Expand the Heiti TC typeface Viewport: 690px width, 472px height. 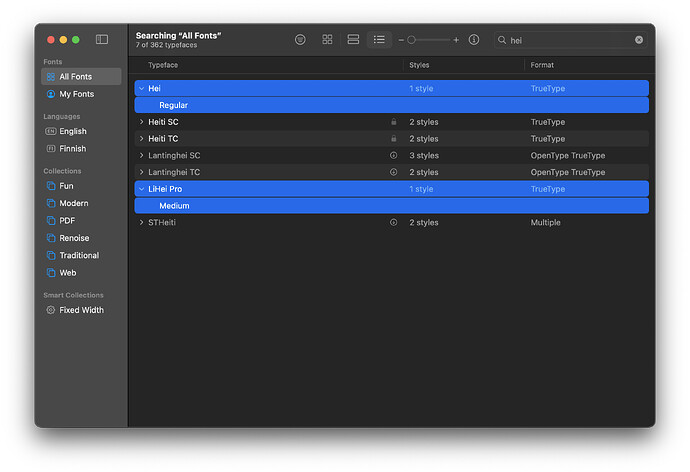tap(141, 139)
